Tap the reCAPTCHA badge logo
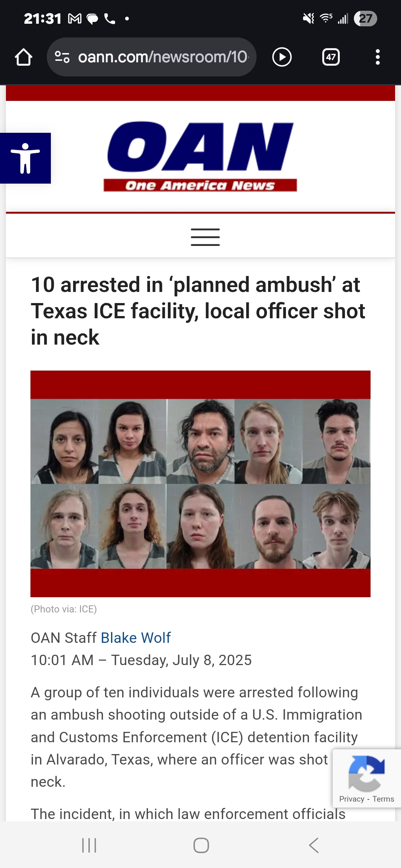This screenshot has width=401, height=868. tap(366, 773)
